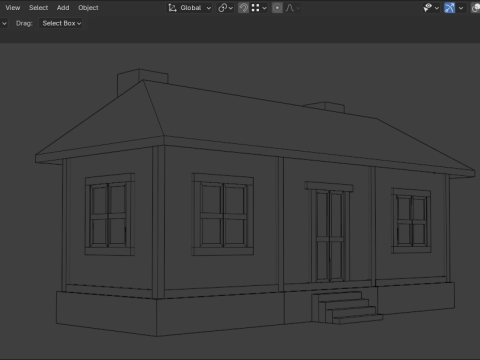Open the Select menu
480x360 pixels.
(38, 8)
